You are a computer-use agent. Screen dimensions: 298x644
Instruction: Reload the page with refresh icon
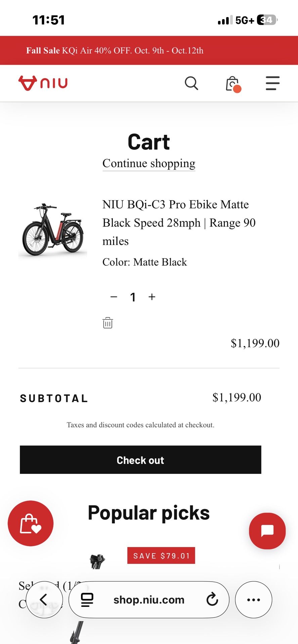click(x=212, y=599)
